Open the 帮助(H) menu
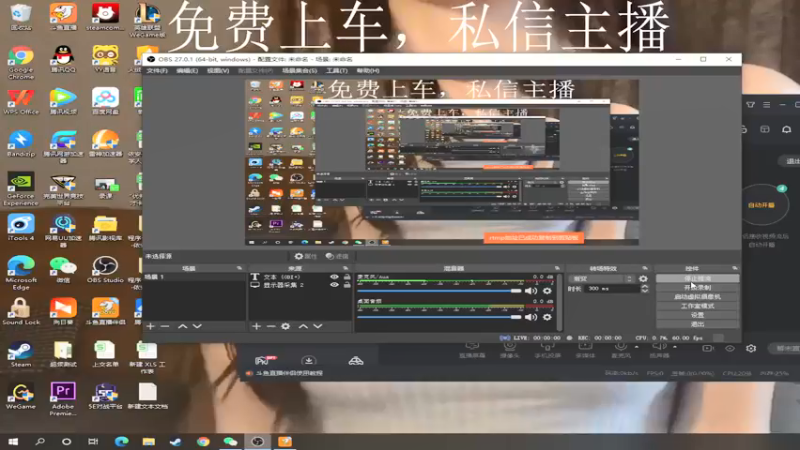 (368, 70)
